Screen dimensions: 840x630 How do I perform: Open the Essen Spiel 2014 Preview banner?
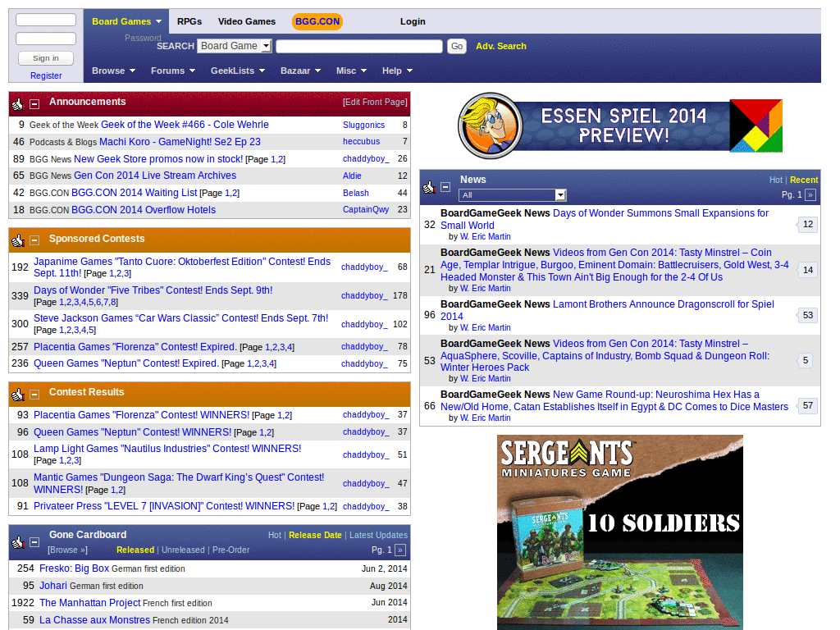(x=620, y=126)
